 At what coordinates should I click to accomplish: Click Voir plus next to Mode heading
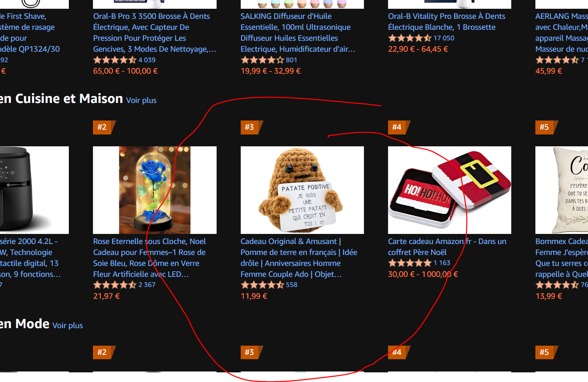[68, 325]
